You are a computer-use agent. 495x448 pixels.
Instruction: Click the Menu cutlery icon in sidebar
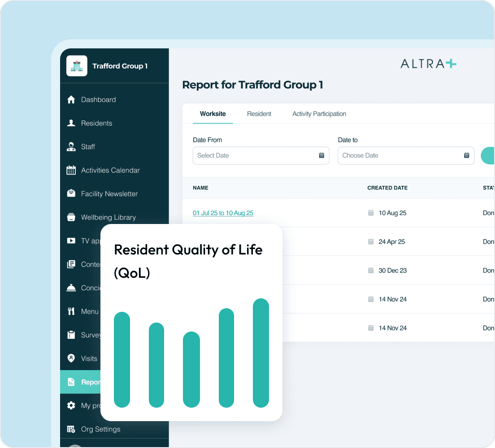coord(72,311)
